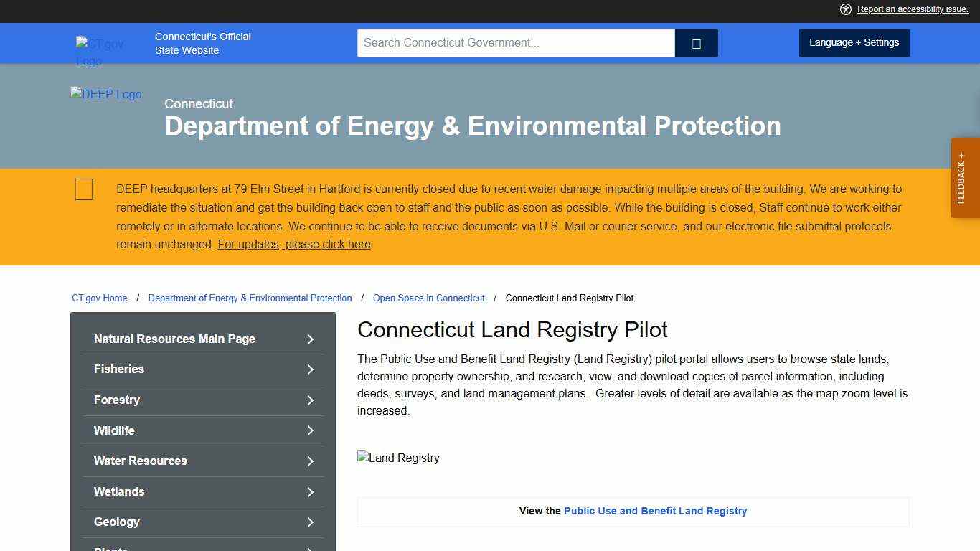
Task: Select Natural Resources Main Page in the sidebar
Action: 174,339
